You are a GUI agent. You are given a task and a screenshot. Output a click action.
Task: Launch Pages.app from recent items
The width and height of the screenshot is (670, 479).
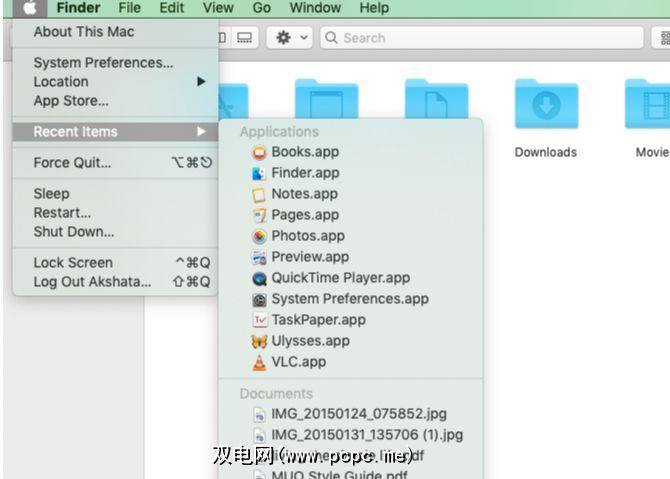pos(350,215)
